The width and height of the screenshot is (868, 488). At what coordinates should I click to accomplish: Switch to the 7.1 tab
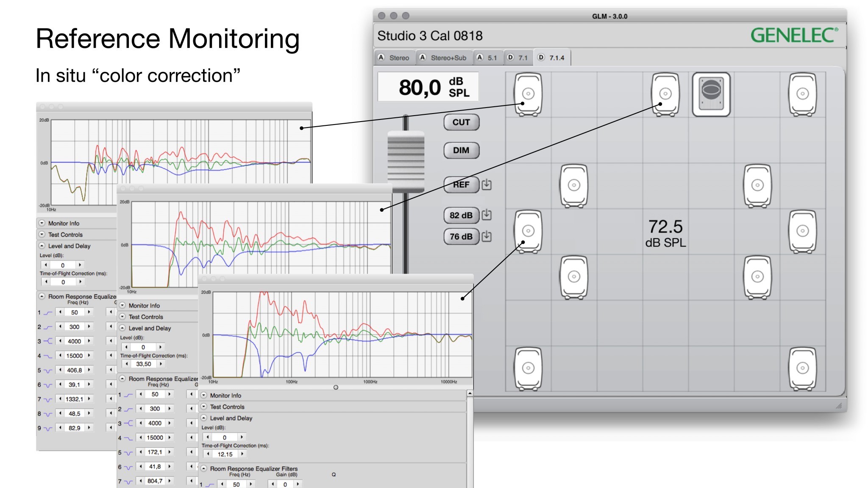point(518,58)
